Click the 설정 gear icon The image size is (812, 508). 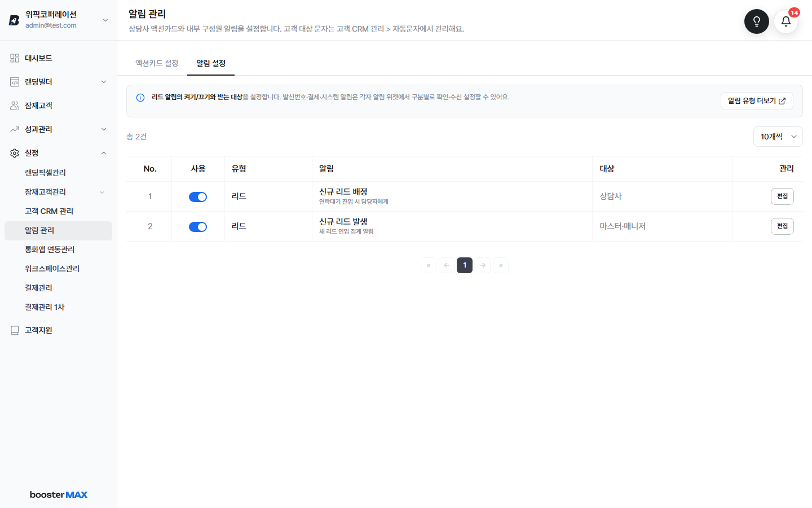[15, 153]
